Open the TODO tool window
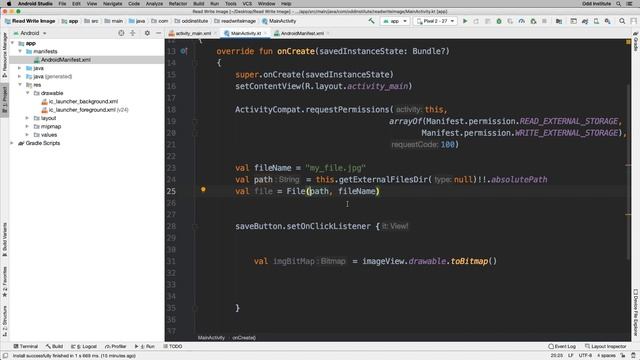 173,346
